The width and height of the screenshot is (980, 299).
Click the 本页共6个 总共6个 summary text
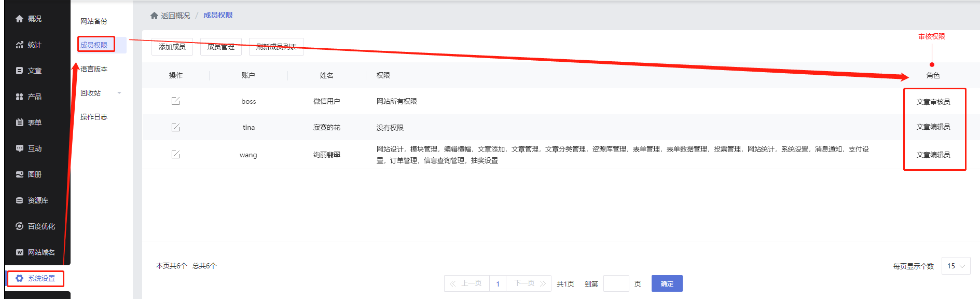click(186, 266)
